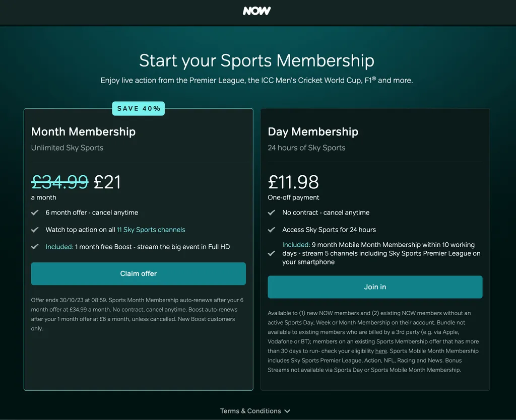The image size is (516, 420).
Task: Expand the Terms & Conditions section
Action: coord(250,411)
